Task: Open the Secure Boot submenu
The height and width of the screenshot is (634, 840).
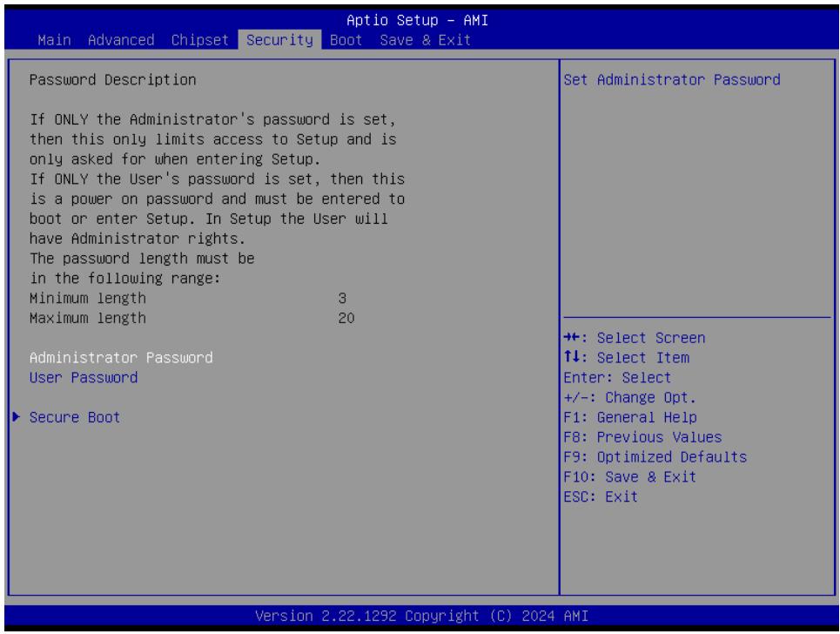Action: point(75,417)
